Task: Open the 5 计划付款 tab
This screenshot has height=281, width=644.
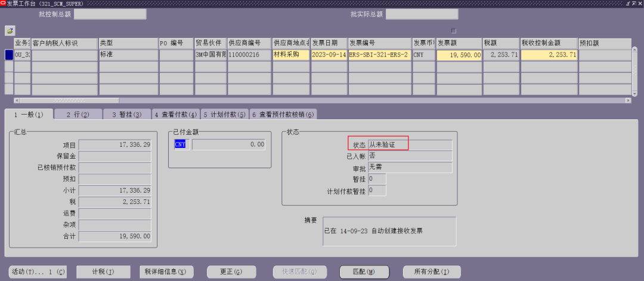Action: click(225, 115)
